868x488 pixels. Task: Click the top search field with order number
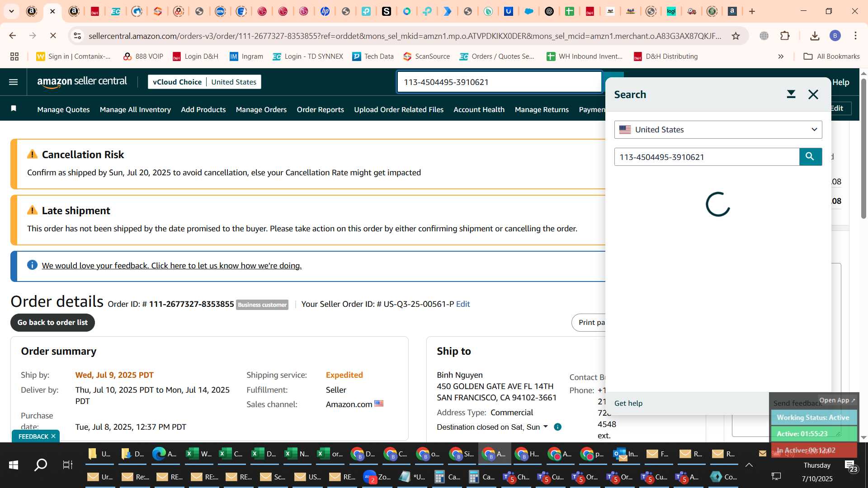(x=499, y=82)
